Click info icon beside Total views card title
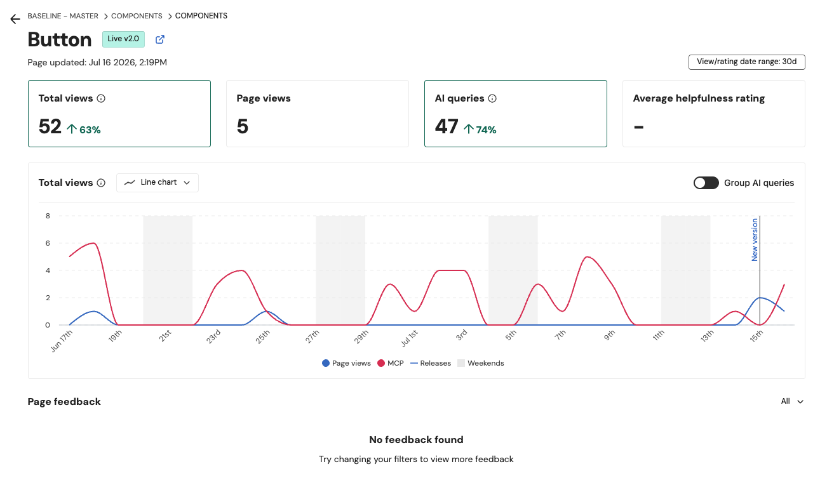 (101, 98)
